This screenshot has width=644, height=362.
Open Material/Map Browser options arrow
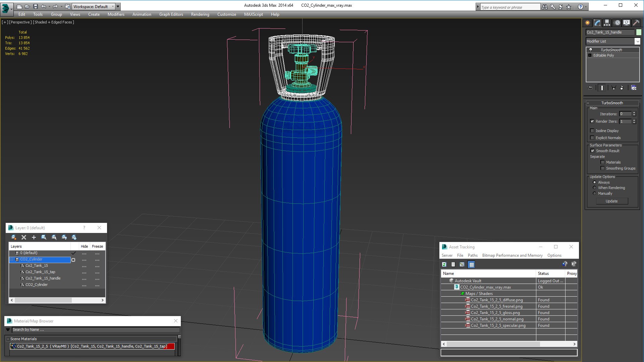click(x=8, y=330)
